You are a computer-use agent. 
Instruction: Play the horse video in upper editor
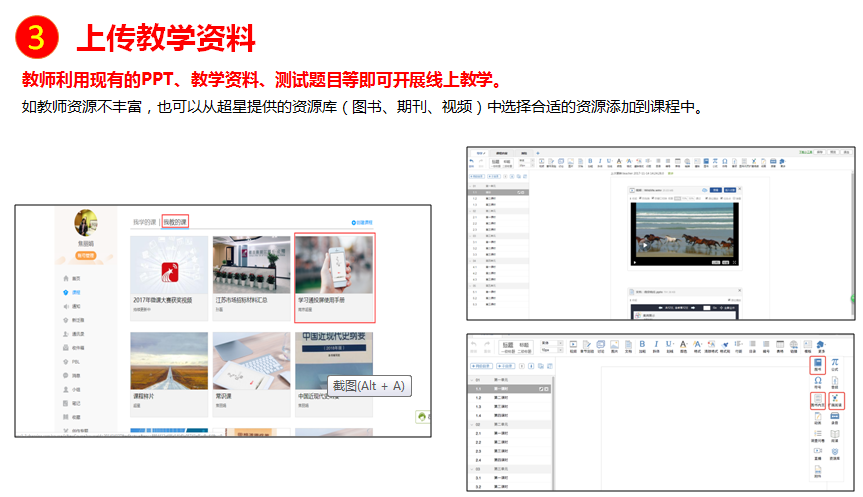coord(645,245)
